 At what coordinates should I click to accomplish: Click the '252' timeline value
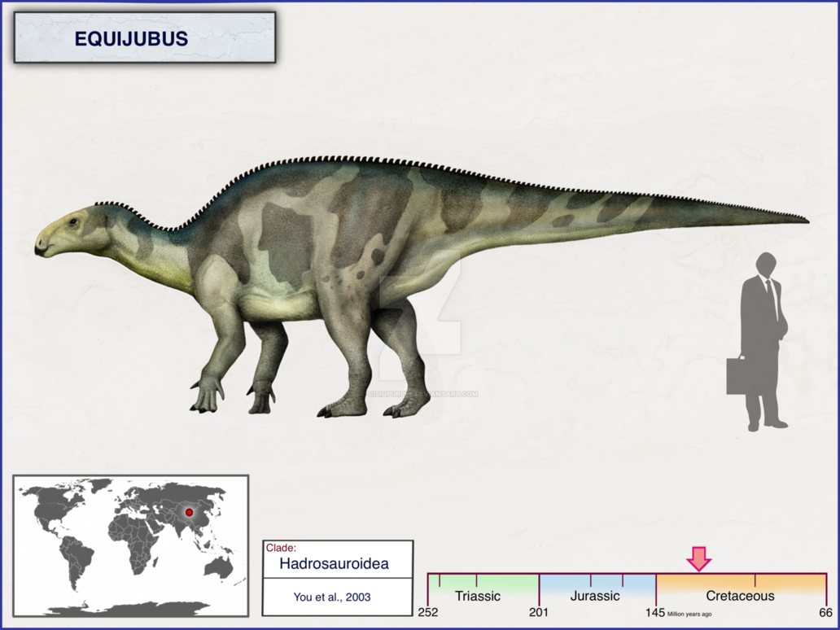(x=428, y=612)
